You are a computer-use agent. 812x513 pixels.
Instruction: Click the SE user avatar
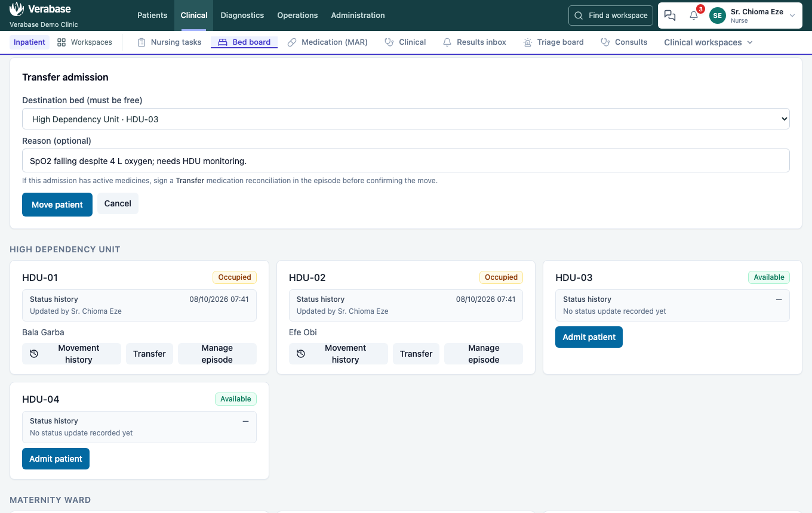(x=718, y=16)
